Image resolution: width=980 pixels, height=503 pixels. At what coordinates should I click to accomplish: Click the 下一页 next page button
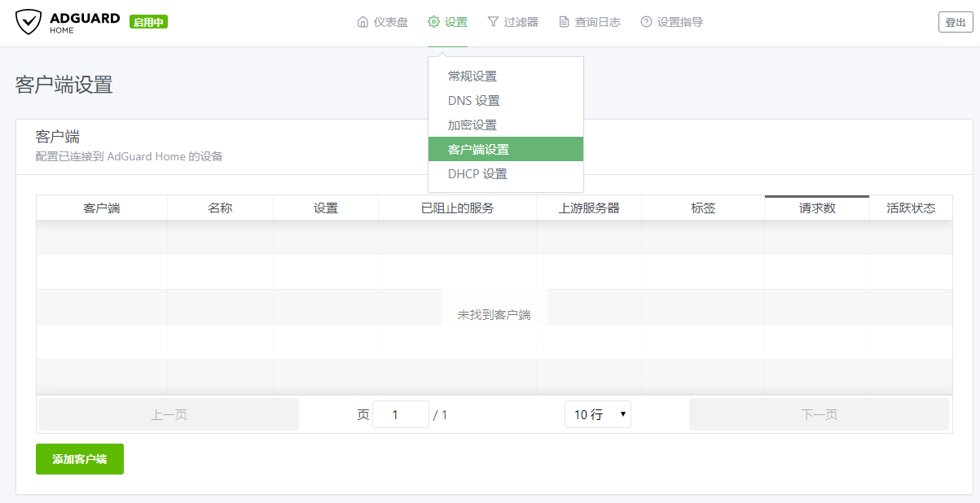point(820,413)
